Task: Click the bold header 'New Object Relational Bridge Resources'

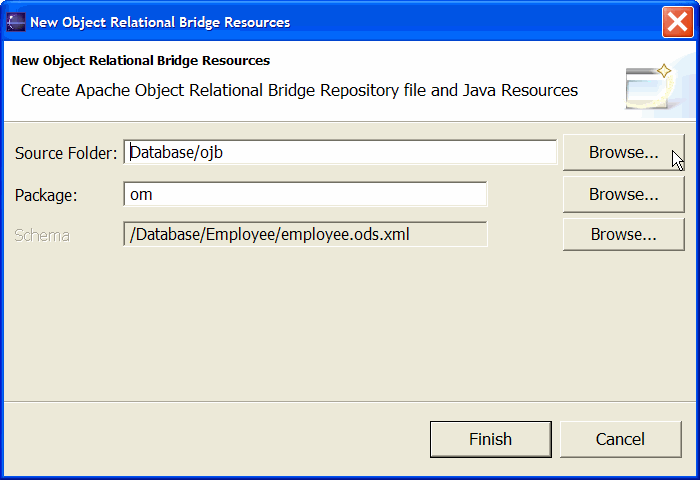Action: click(141, 61)
